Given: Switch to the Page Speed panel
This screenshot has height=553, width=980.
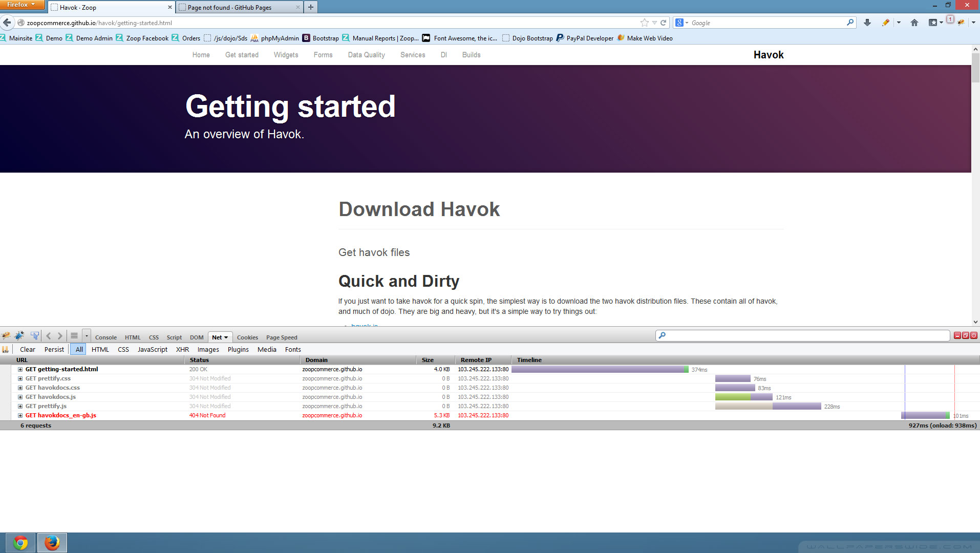Looking at the screenshot, I should [x=282, y=337].
